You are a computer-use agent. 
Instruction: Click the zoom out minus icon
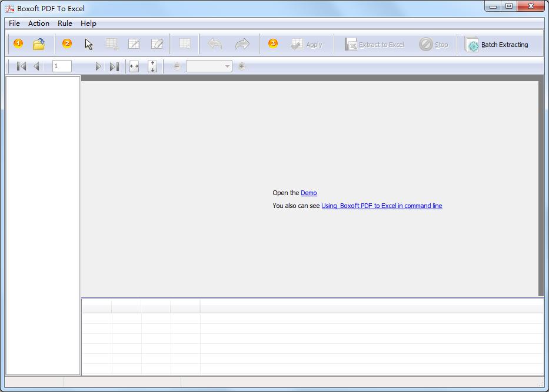pos(177,66)
